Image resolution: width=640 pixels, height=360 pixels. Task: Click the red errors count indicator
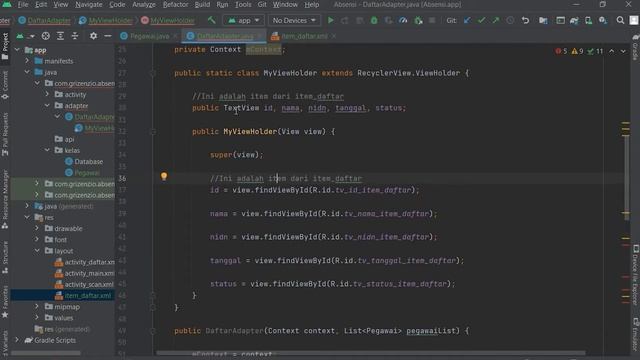click(561, 51)
